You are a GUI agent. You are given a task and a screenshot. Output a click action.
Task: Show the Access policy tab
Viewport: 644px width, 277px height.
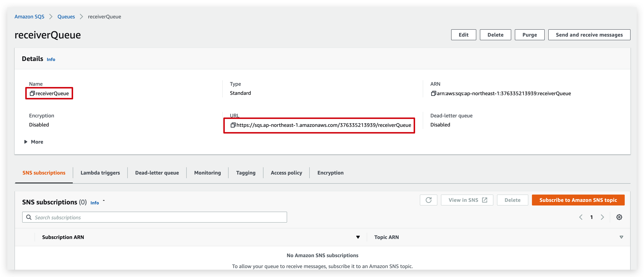coord(286,173)
